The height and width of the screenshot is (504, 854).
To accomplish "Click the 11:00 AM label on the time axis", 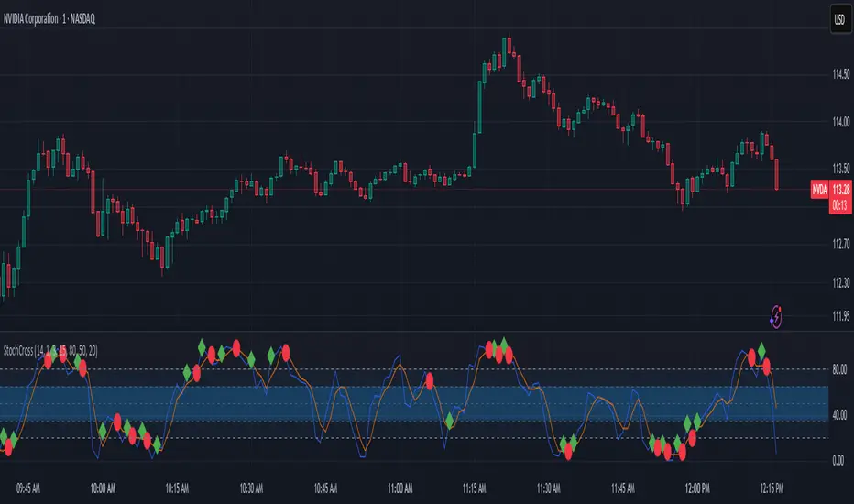I will 400,488.
